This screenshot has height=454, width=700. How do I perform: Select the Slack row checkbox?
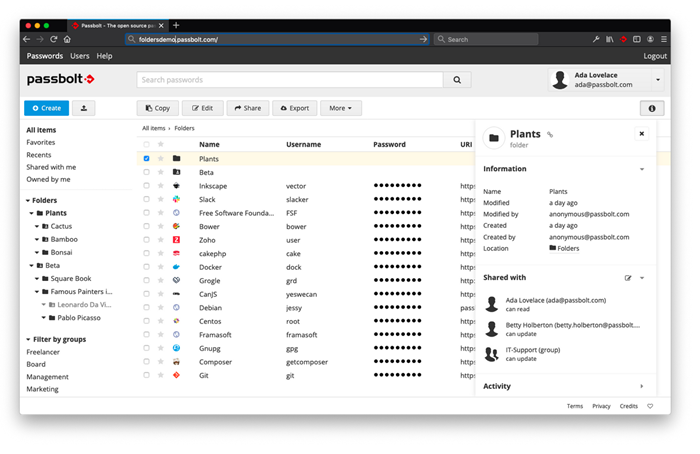[146, 199]
